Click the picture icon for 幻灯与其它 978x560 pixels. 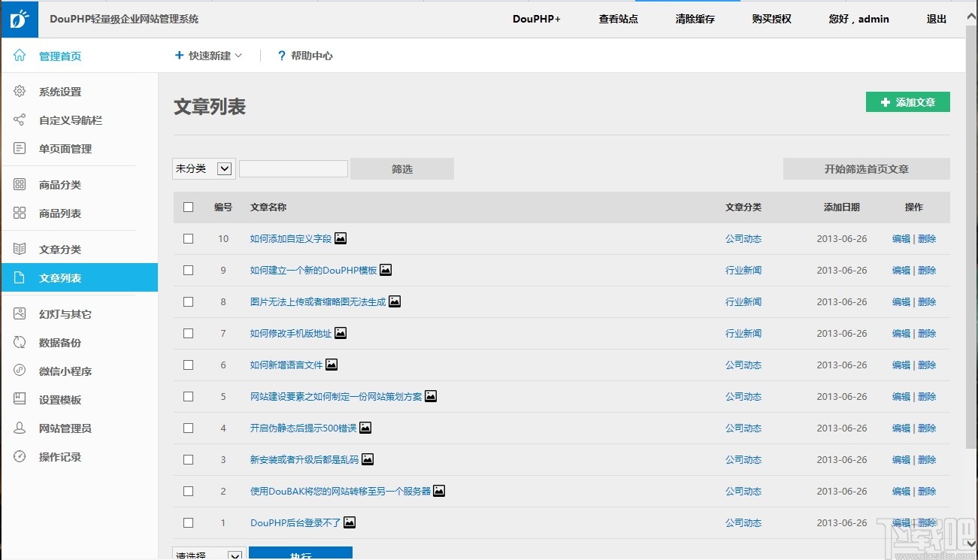coord(20,314)
